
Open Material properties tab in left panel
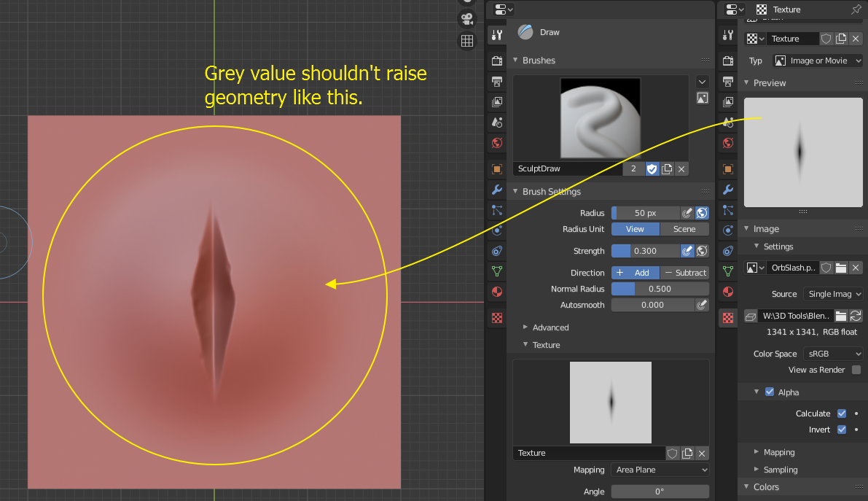(x=497, y=292)
